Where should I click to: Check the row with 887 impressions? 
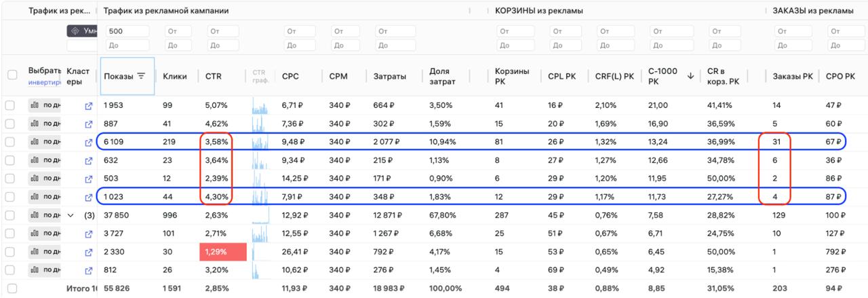click(x=10, y=124)
